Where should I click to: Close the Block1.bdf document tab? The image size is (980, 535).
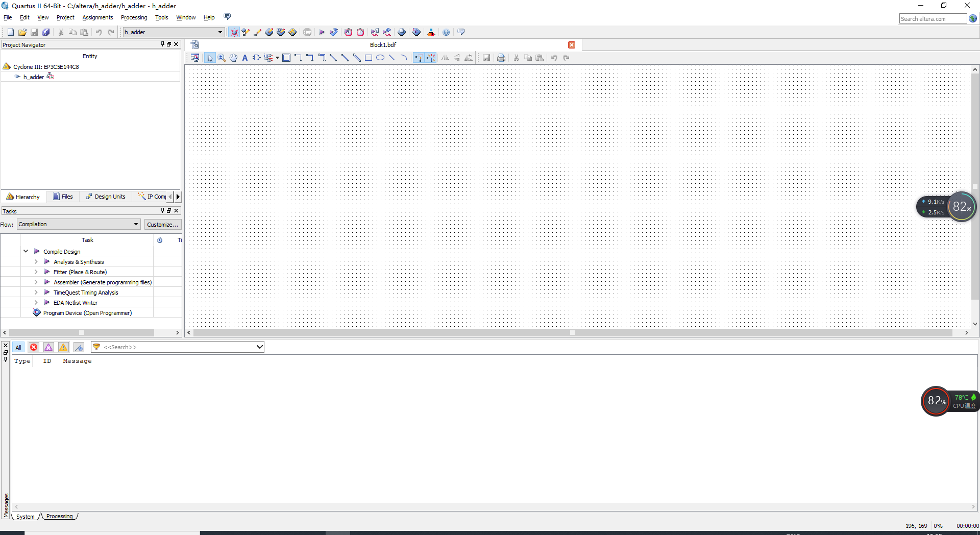tap(572, 45)
